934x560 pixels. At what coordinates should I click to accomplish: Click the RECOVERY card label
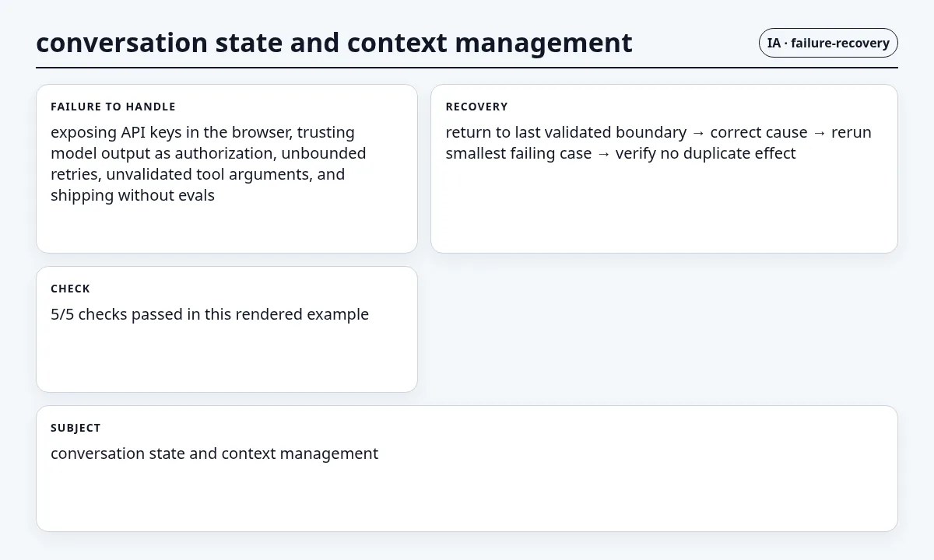click(476, 107)
